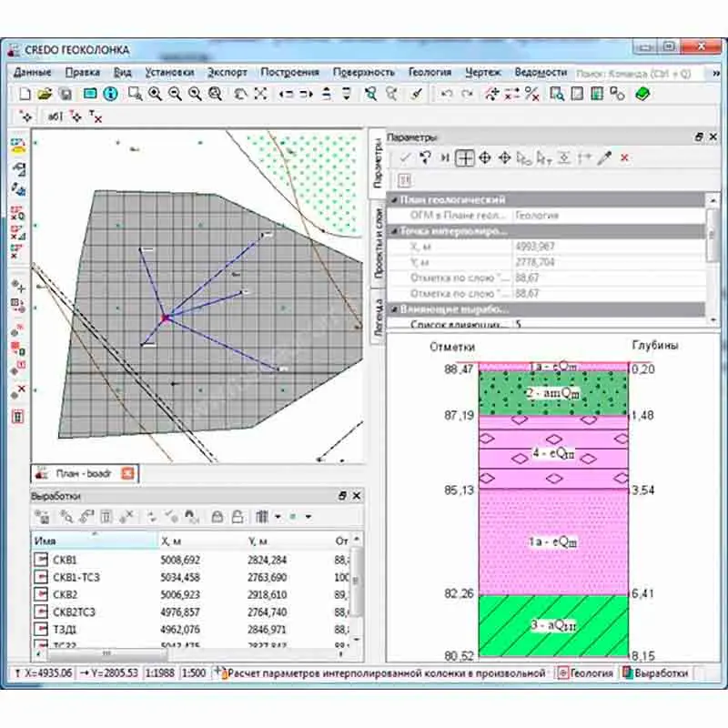Screen dimensions: 728x728
Task: Sort by the Имя column header
Action: (91, 541)
